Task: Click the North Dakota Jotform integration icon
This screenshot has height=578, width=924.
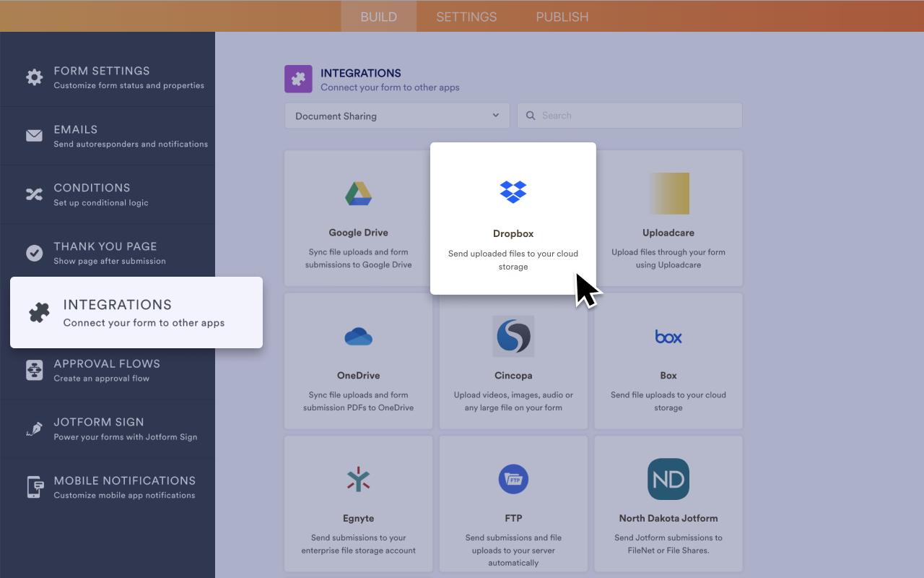Action: click(668, 478)
